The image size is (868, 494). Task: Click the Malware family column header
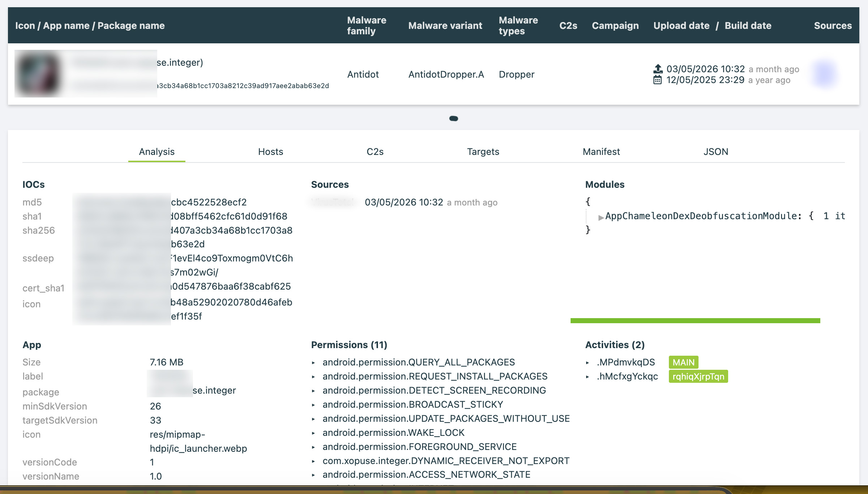367,26
